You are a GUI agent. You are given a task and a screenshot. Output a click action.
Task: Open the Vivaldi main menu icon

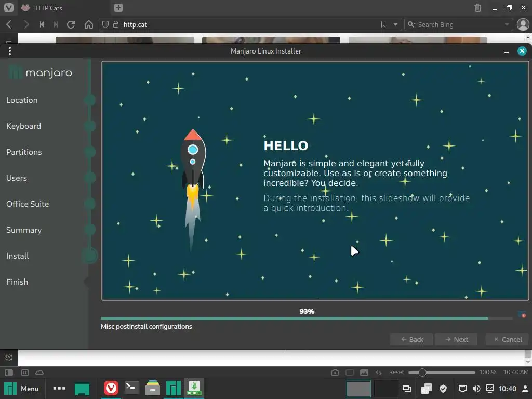pos(8,7)
